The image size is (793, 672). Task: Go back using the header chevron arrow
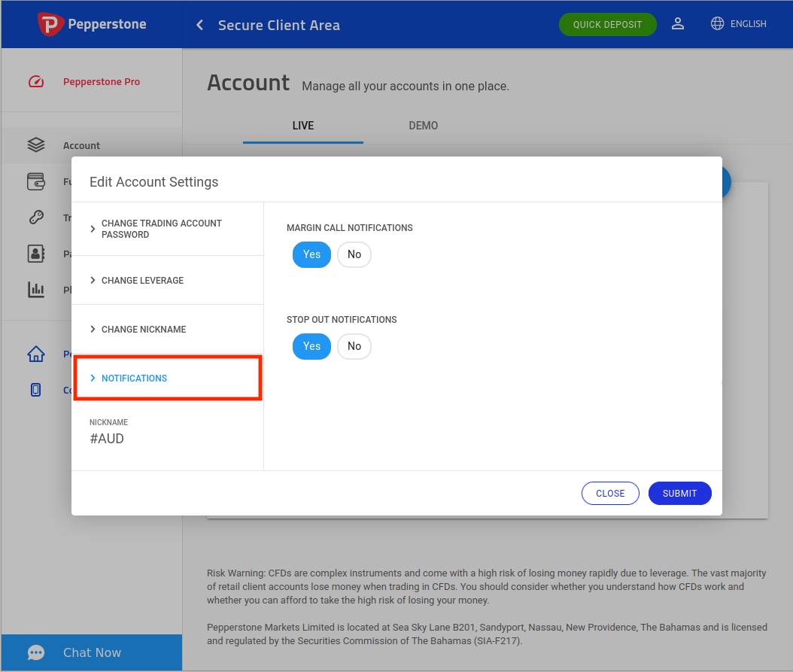[x=200, y=25]
